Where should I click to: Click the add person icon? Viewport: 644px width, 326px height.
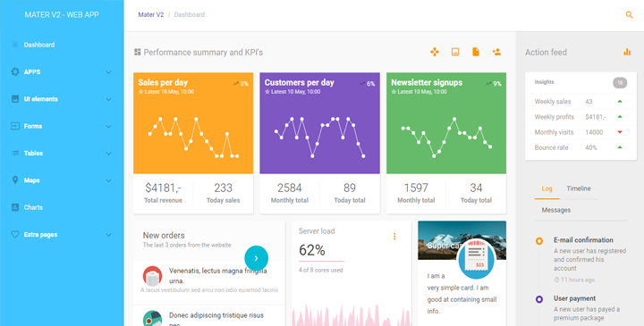tap(496, 52)
